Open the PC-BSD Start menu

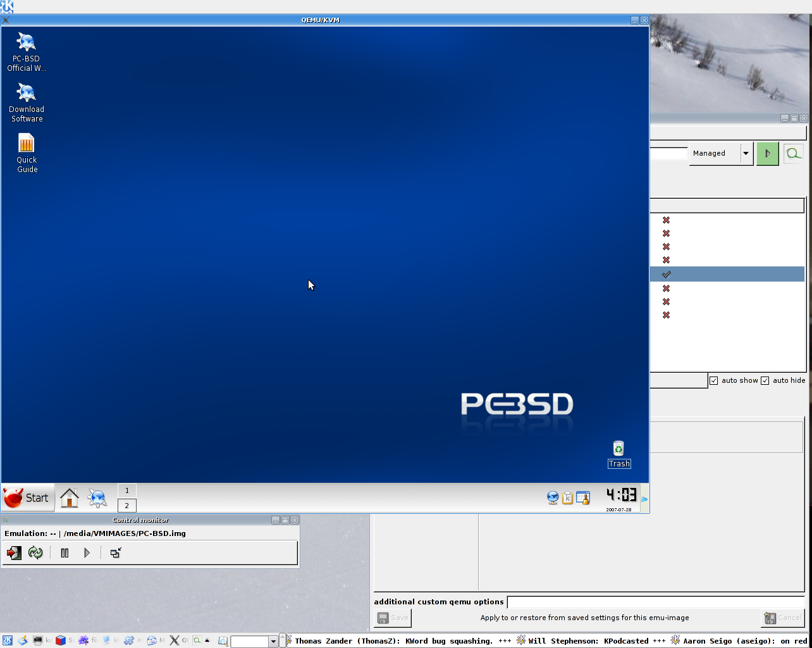coord(28,498)
